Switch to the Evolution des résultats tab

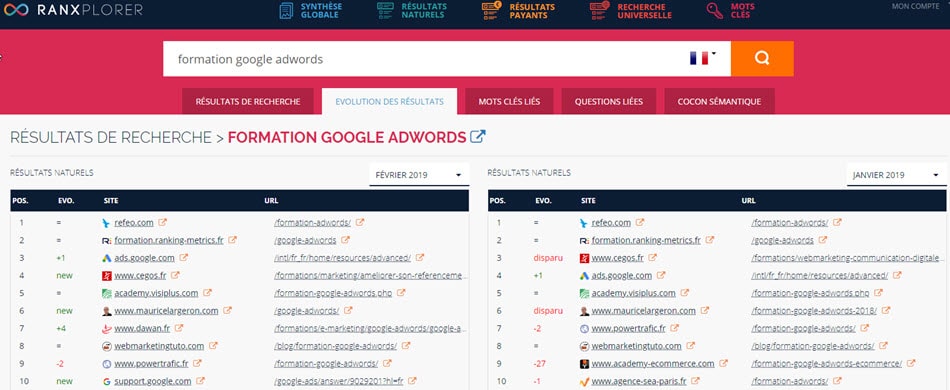[390, 102]
